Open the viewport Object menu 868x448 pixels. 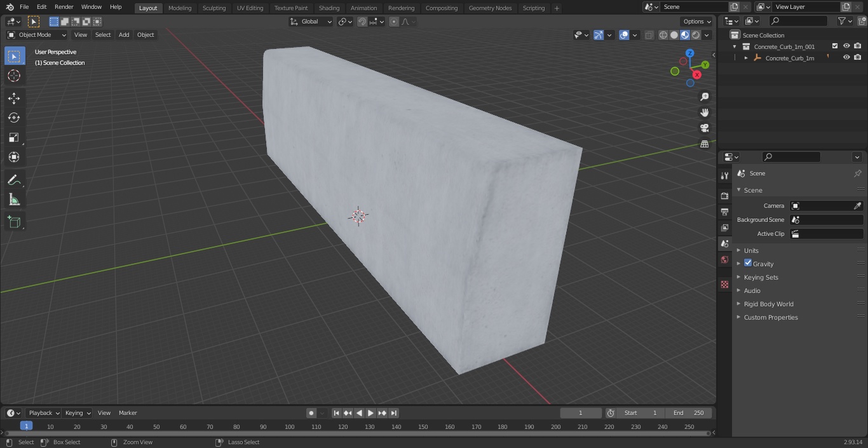(146, 35)
